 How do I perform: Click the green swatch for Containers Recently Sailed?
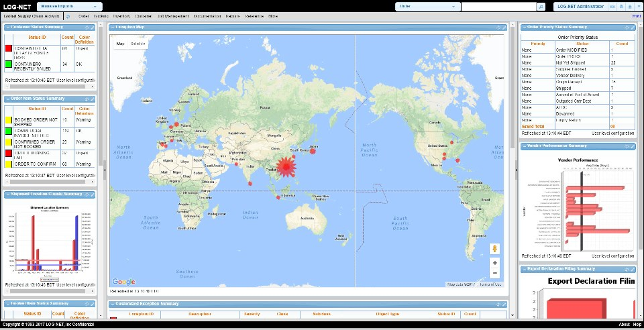tap(8, 64)
